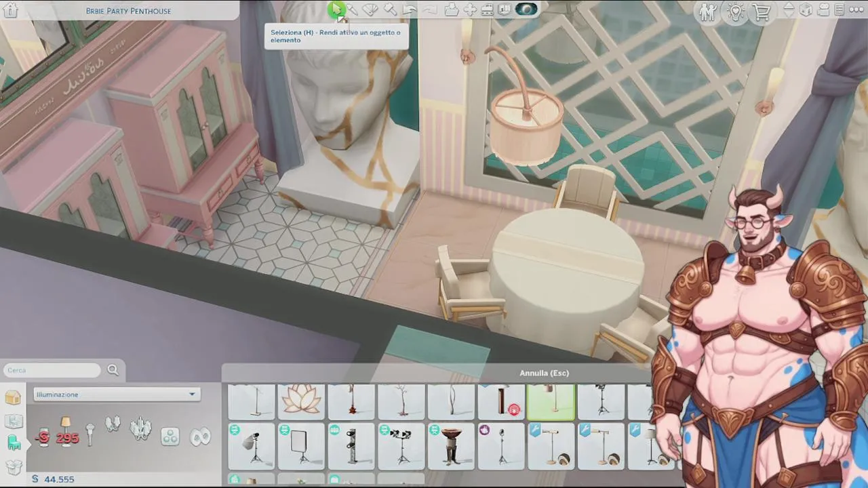Select chandelier ceiling lamps subcategory
The height and width of the screenshot is (488, 868).
[141, 428]
